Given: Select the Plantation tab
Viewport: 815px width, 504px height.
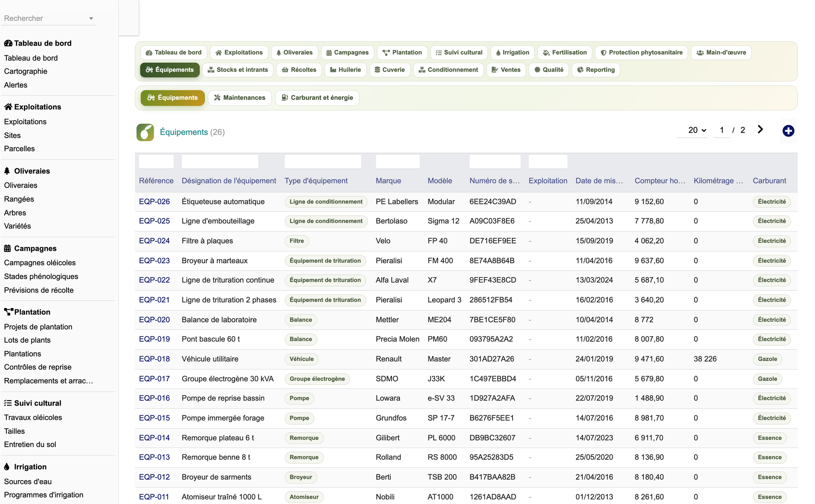Looking at the screenshot, I should pos(402,52).
